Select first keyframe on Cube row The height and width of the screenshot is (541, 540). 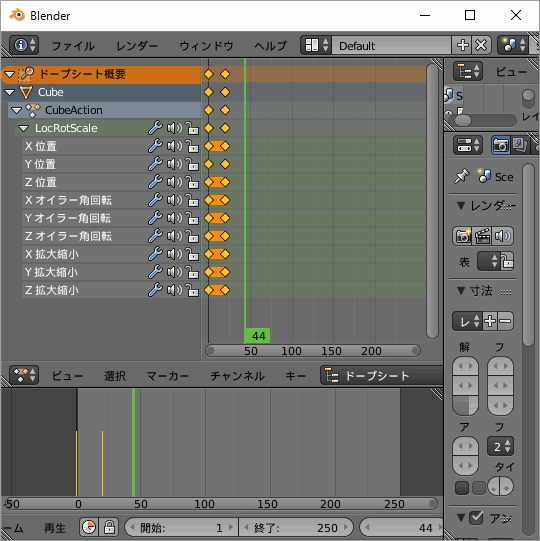click(208, 92)
